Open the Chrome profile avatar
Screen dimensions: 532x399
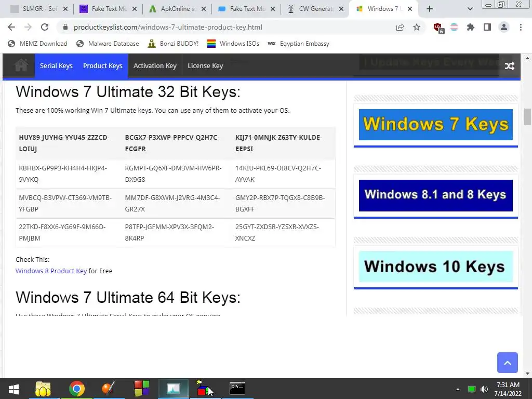tap(504, 27)
